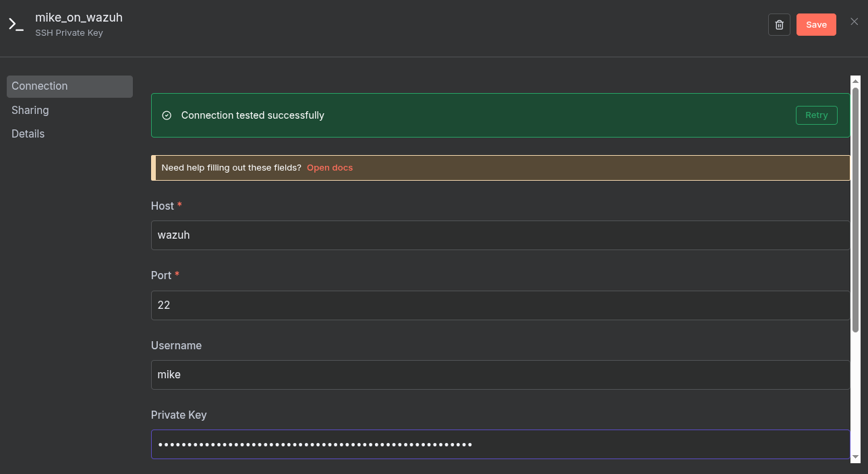Image resolution: width=868 pixels, height=474 pixels.
Task: Close the credential dialog with X
Action: [x=854, y=22]
